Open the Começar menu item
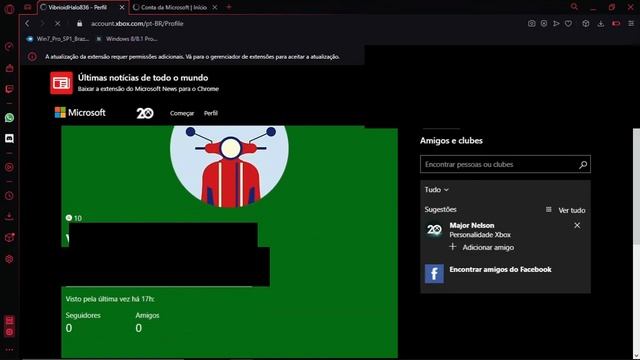Image resolution: width=640 pixels, height=360 pixels. point(182,113)
